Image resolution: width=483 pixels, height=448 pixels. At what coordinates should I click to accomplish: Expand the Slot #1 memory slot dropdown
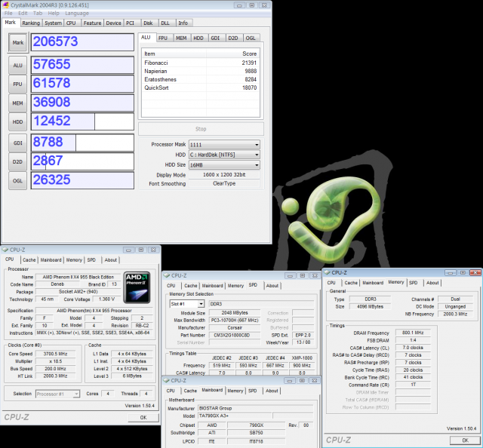point(201,304)
